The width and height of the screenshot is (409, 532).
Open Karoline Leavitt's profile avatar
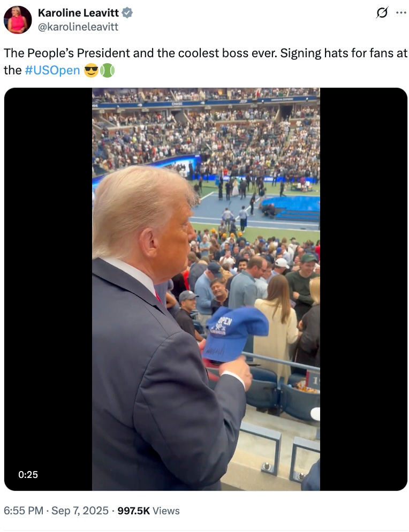tap(18, 20)
